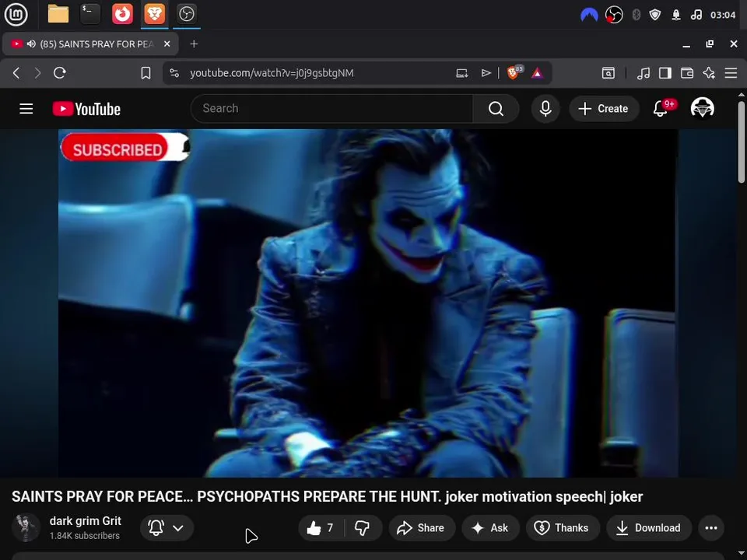747x560 pixels.
Task: Open the Files folder launcher in panel
Action: 58,14
